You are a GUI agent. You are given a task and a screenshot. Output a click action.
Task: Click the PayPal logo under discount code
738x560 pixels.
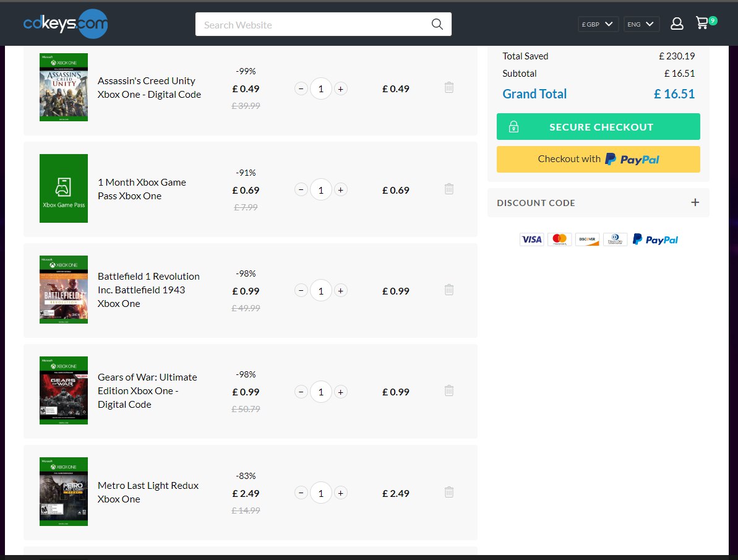pyautogui.click(x=655, y=239)
